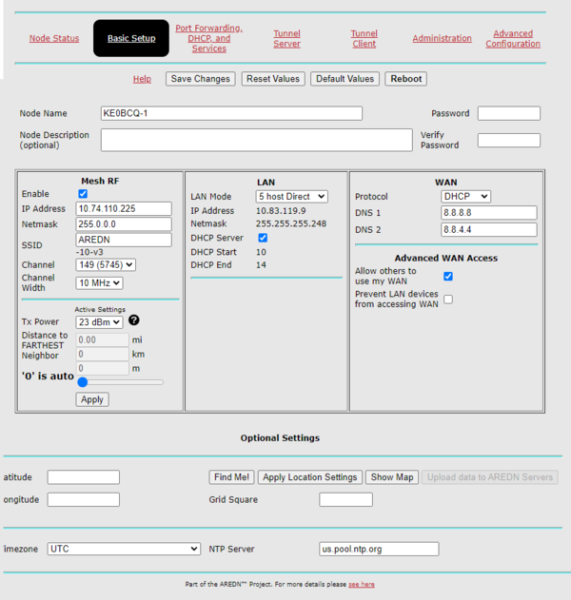The image size is (571, 600).
Task: Click the Mesh RF Netmask field
Action: coord(124,224)
